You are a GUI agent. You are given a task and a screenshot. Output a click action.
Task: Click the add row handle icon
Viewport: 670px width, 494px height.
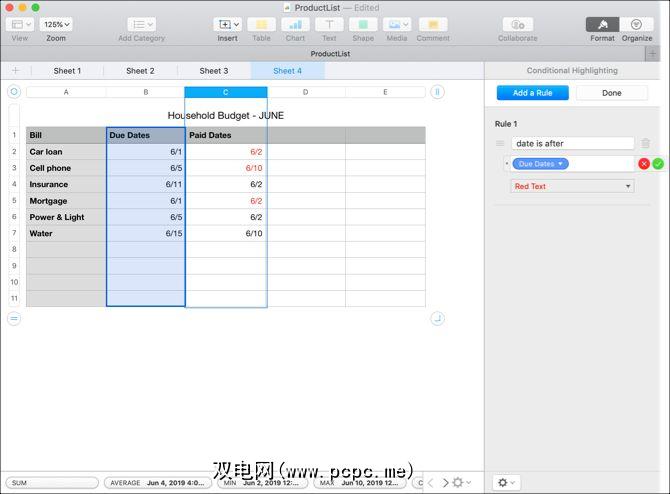(x=14, y=318)
